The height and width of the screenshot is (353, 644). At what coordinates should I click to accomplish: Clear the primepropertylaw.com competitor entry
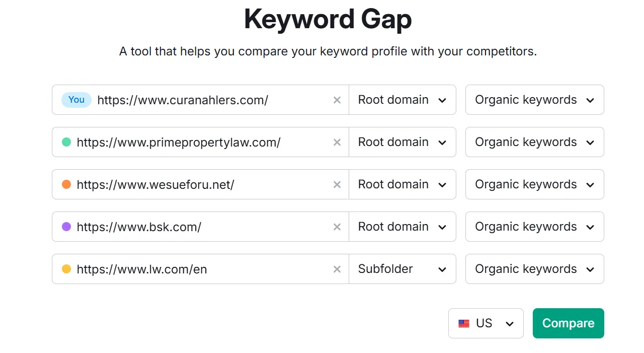coord(337,143)
